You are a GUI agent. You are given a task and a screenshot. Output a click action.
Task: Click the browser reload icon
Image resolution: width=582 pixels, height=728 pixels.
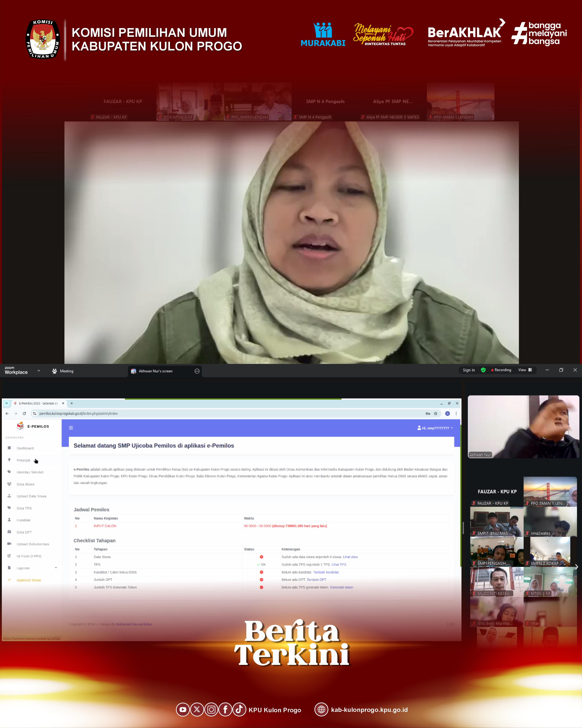pos(24,413)
